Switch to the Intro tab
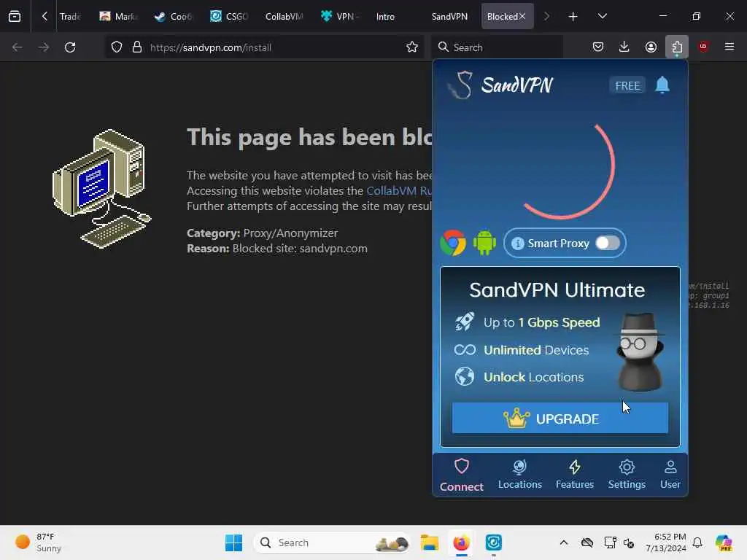Screen dimensions: 747x560 pos(385,16)
